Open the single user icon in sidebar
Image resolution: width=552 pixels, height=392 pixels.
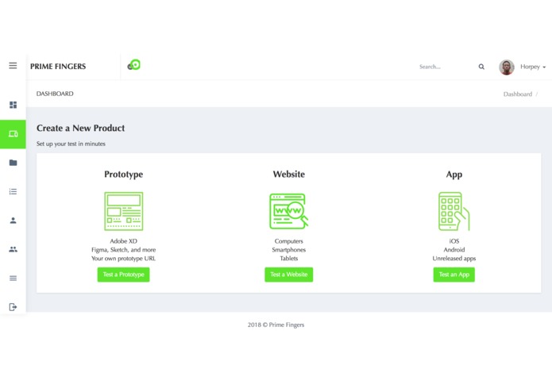point(13,221)
